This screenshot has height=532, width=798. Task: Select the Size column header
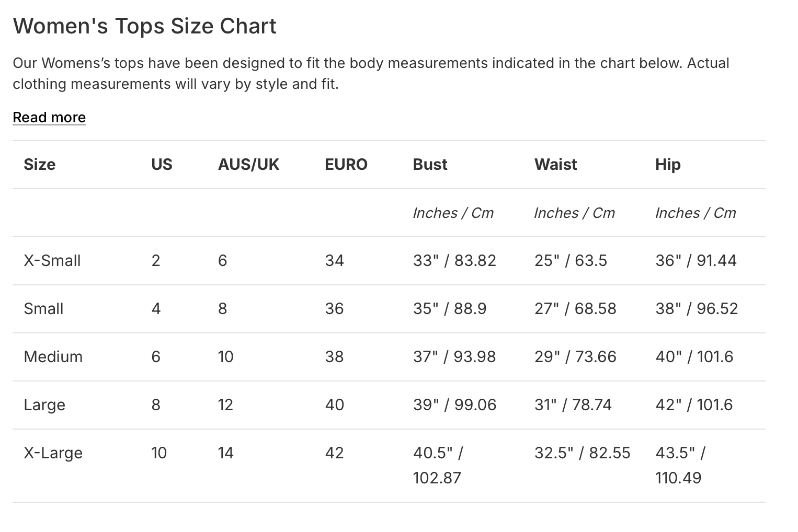click(40, 165)
